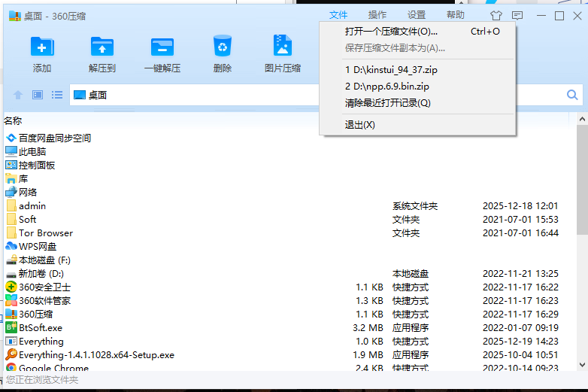Select the 新加卷 (D:) drive icon
Viewport: 588px width, 392px height.
pos(11,274)
